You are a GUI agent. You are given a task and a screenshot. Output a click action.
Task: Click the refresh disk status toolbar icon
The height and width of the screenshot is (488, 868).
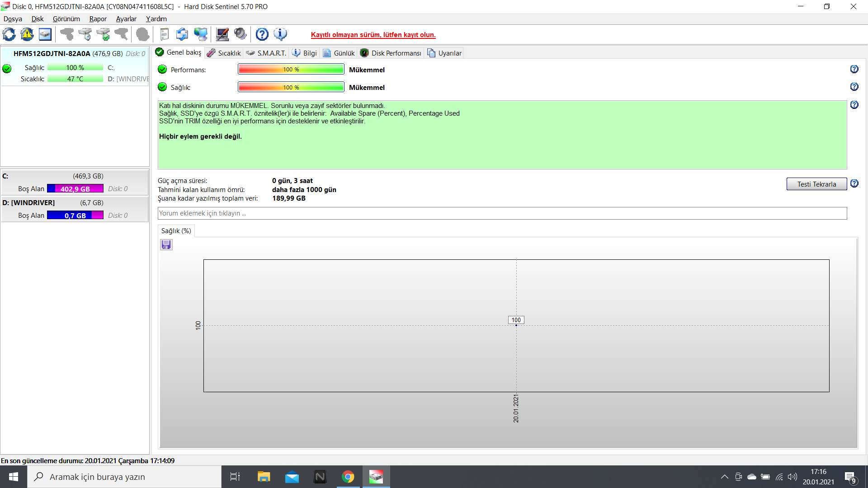(9, 34)
